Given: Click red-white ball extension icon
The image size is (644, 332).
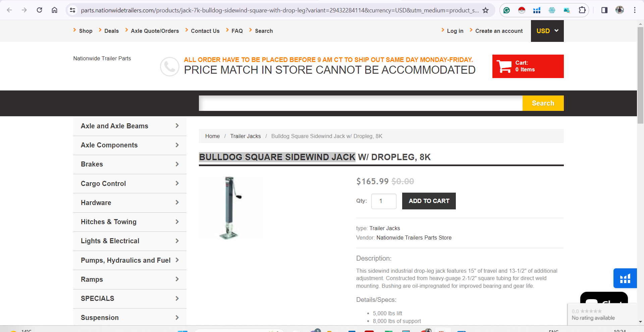Looking at the screenshot, I should tap(522, 10).
